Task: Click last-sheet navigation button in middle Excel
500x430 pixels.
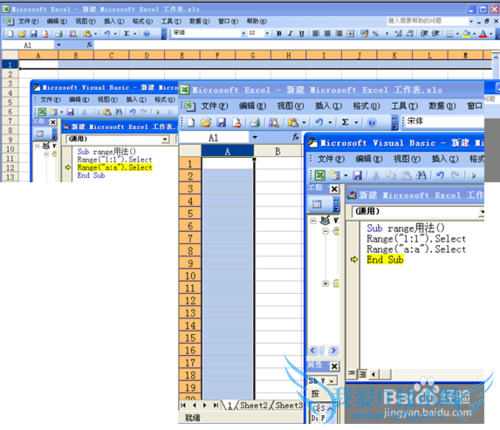Action: [216, 405]
